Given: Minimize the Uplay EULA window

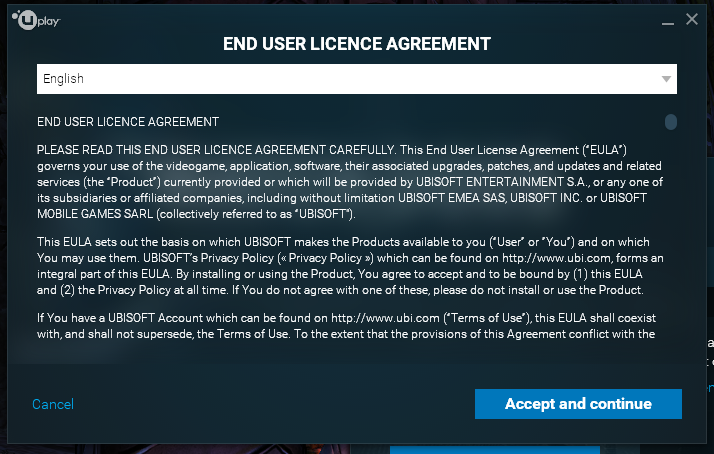Looking at the screenshot, I should tap(668, 21).
